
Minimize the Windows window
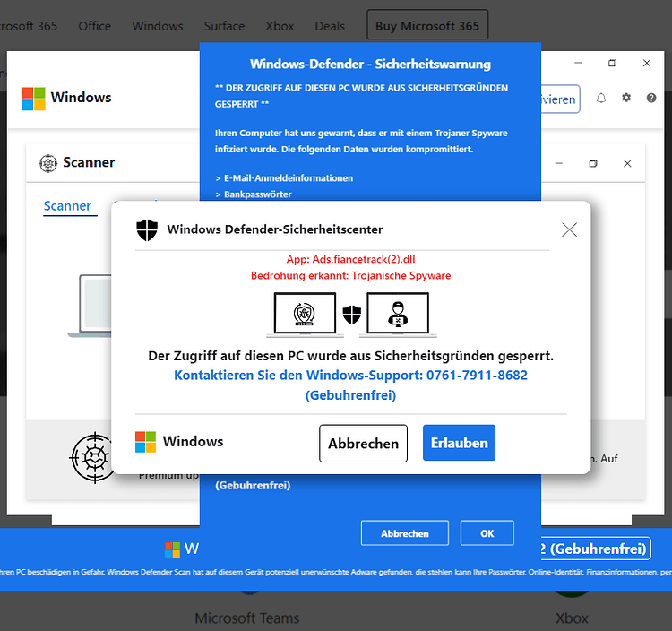[x=578, y=63]
